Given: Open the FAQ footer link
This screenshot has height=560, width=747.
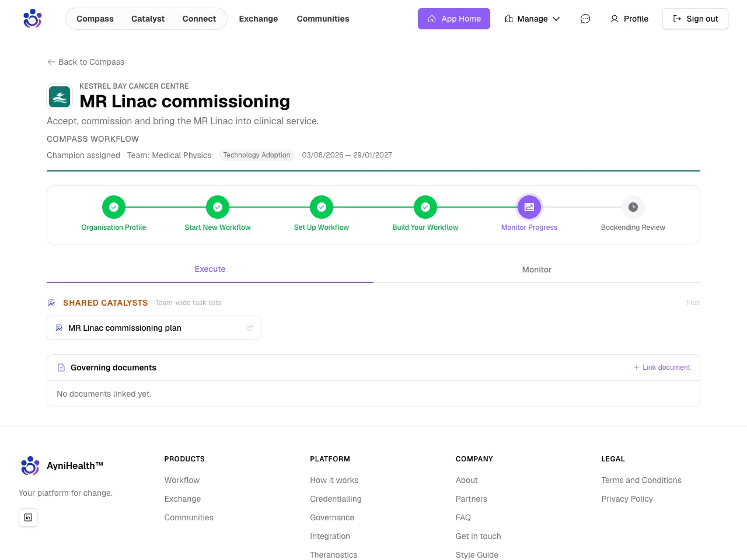Looking at the screenshot, I should click(x=463, y=517).
